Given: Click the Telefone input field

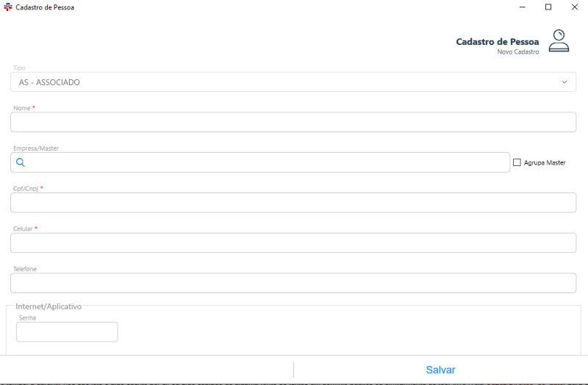Looking at the screenshot, I should pos(293,283).
